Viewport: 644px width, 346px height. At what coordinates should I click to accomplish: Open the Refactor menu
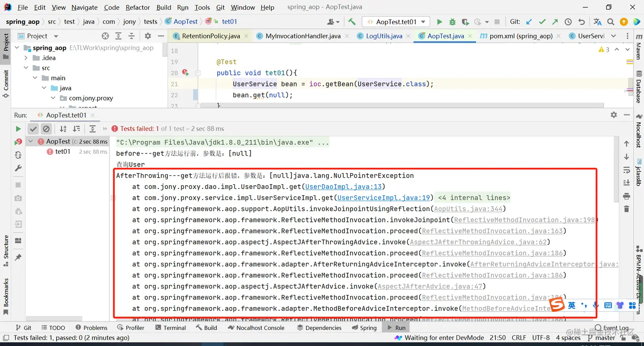(x=138, y=7)
